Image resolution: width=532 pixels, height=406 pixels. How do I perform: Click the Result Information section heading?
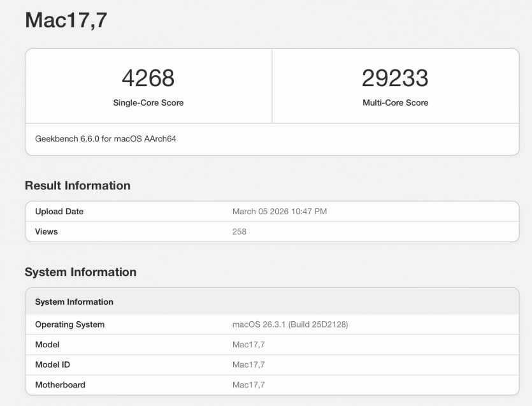76,185
